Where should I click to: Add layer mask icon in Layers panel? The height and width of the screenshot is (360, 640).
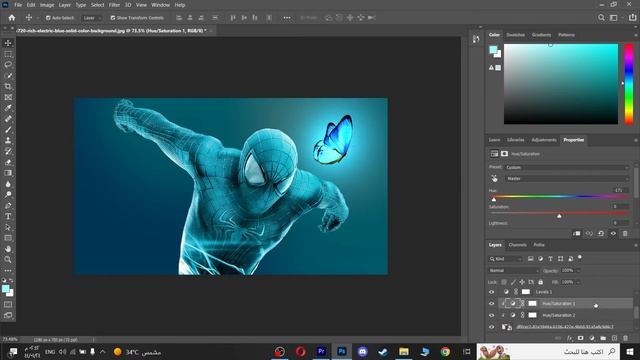point(580,338)
